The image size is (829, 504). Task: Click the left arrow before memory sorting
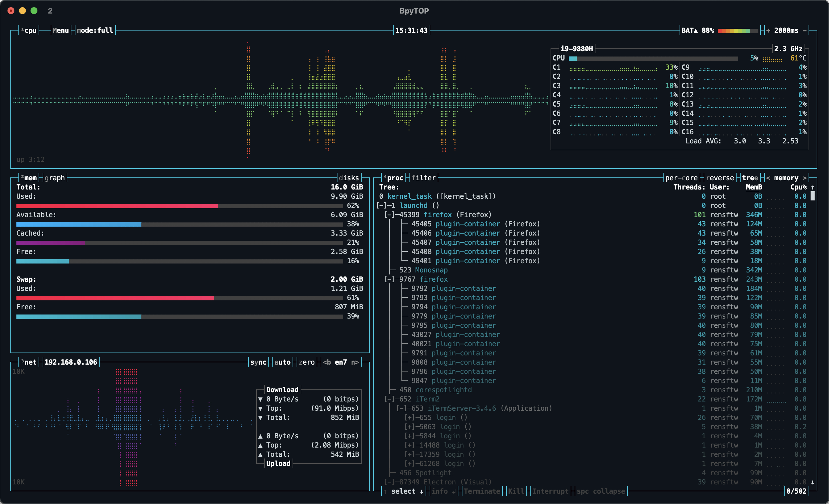768,178
